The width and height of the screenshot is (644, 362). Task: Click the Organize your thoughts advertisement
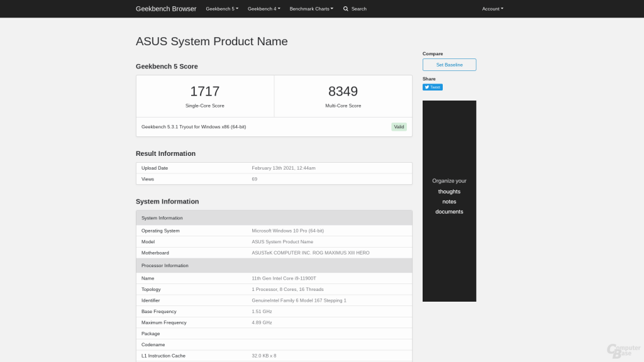pyautogui.click(x=449, y=201)
